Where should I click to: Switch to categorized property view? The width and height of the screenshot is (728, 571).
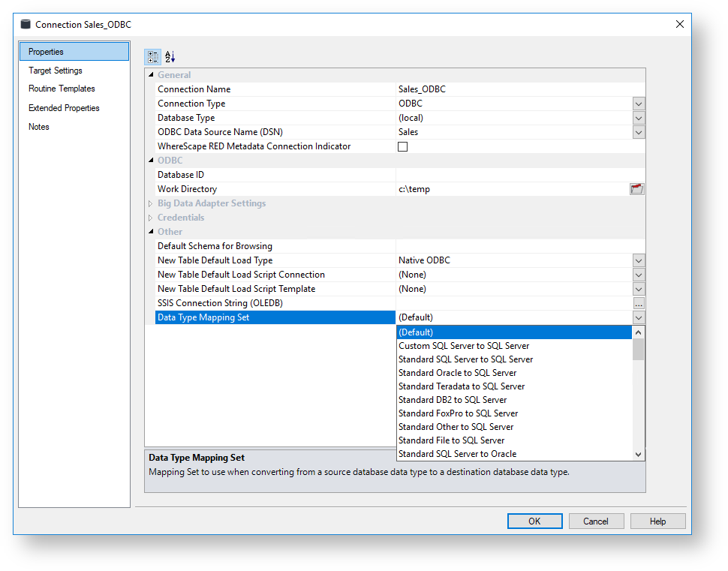pyautogui.click(x=153, y=57)
